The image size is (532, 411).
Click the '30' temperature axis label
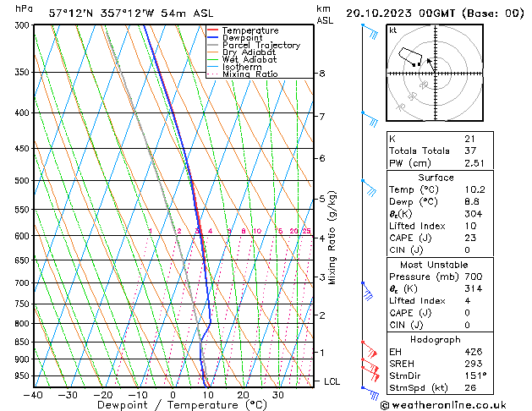[278, 395]
